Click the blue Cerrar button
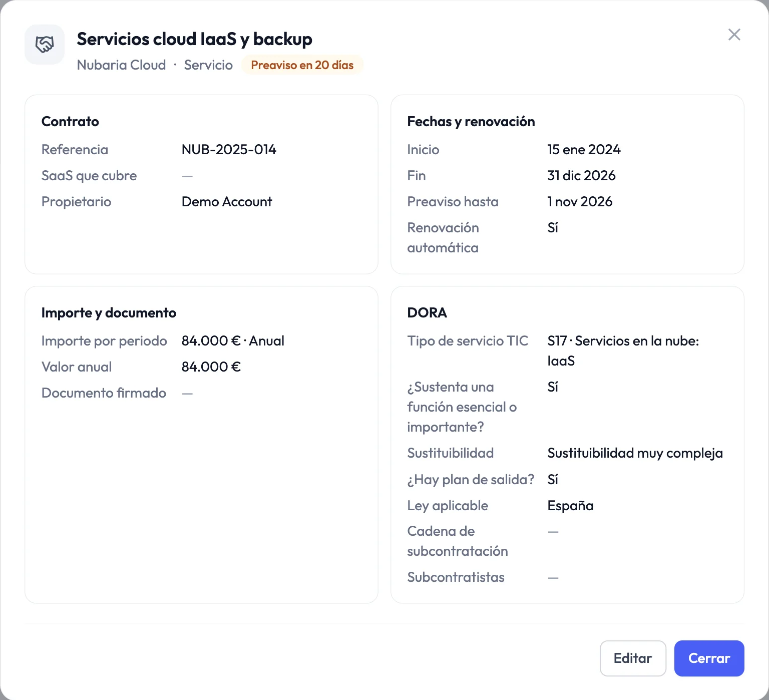The width and height of the screenshot is (769, 700). (709, 658)
